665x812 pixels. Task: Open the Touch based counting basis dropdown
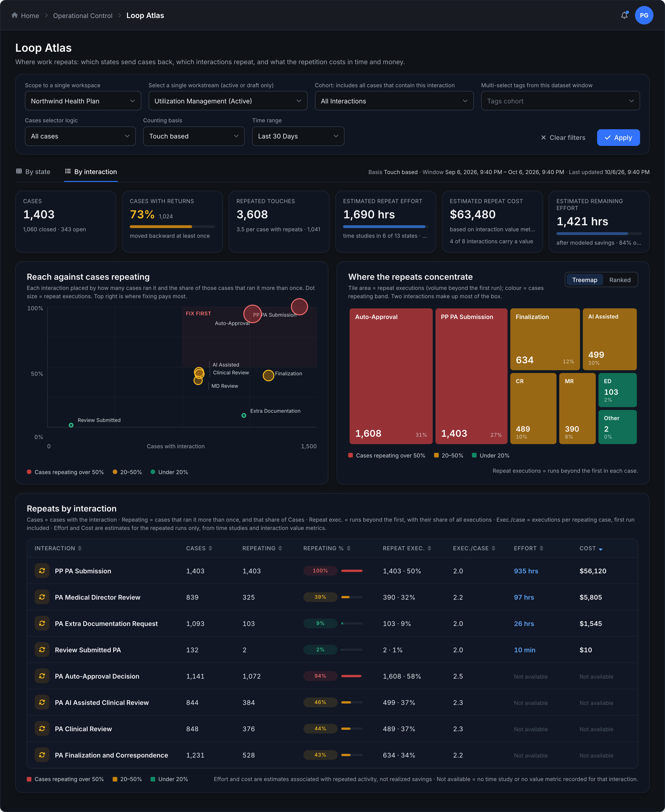point(194,136)
